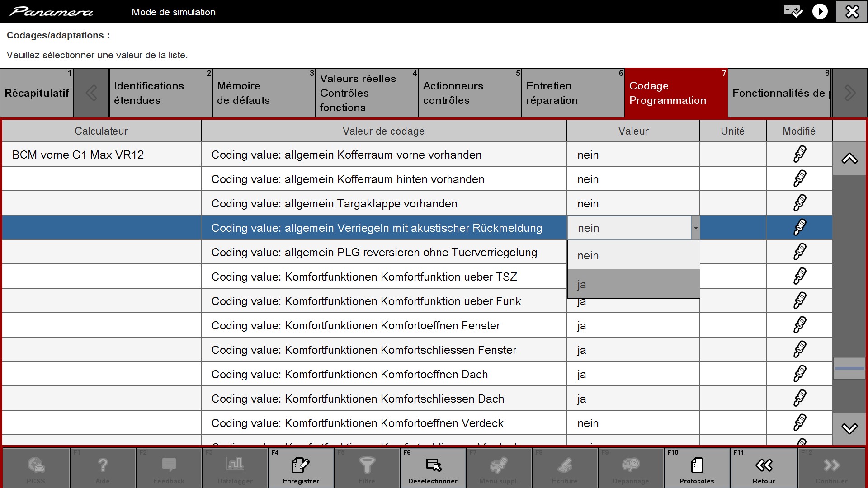
Task: Click the vertical scrollbar thumb
Action: coord(849,369)
